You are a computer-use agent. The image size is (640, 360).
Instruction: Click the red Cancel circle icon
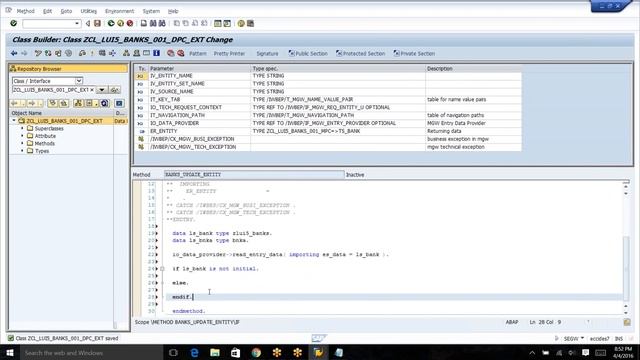[130, 23]
